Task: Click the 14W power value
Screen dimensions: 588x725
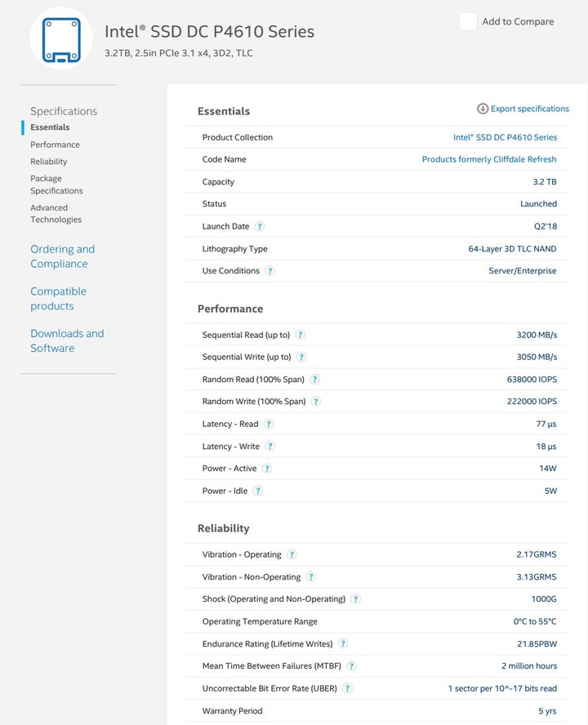Action: pos(548,469)
